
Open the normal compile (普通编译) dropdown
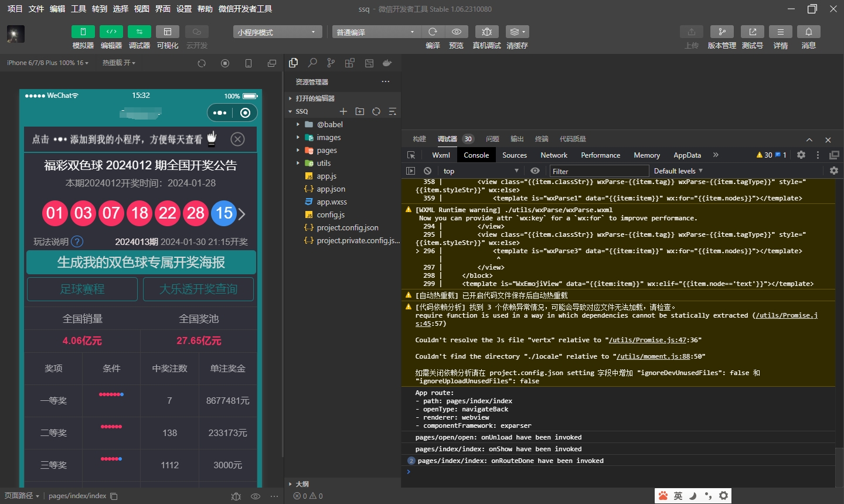[376, 32]
